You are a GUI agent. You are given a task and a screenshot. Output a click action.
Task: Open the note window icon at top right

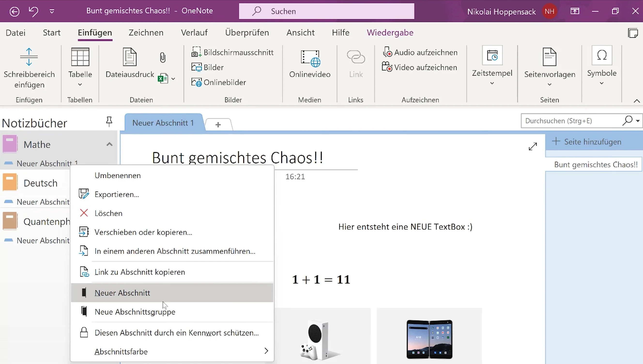[633, 33]
